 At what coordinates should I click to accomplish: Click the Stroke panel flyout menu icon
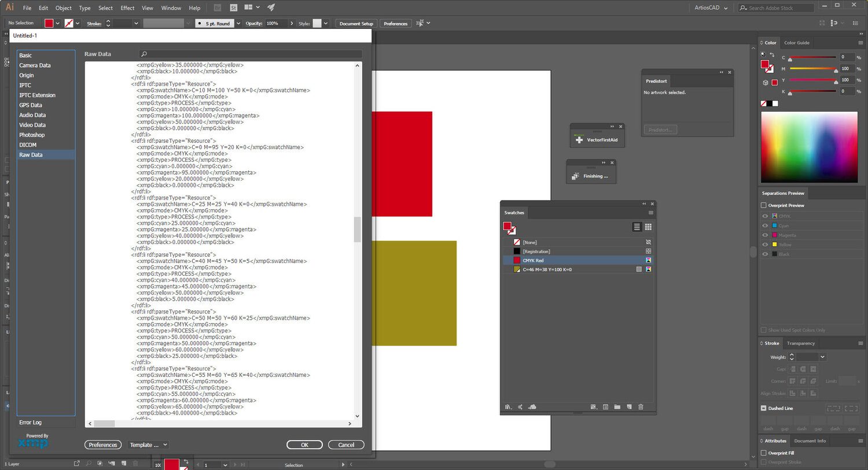click(x=860, y=343)
